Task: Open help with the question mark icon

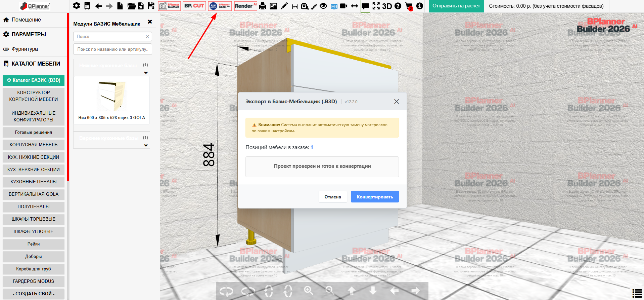Action: pos(398,6)
